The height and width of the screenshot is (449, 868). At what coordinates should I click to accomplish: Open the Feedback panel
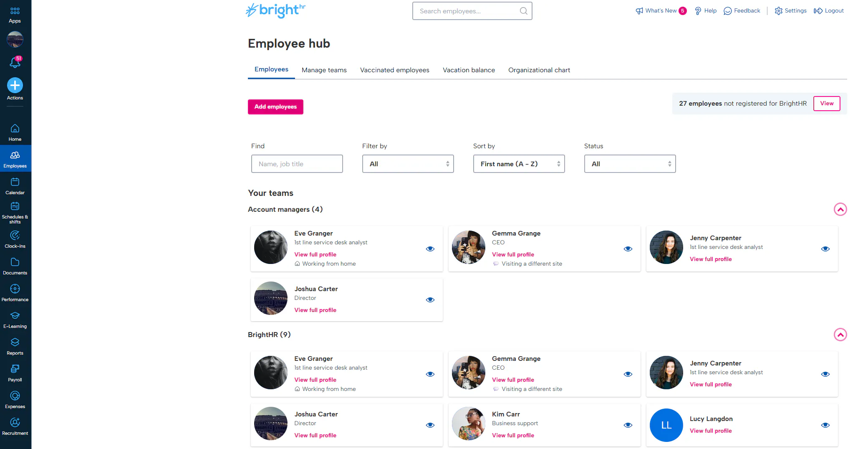[742, 10]
